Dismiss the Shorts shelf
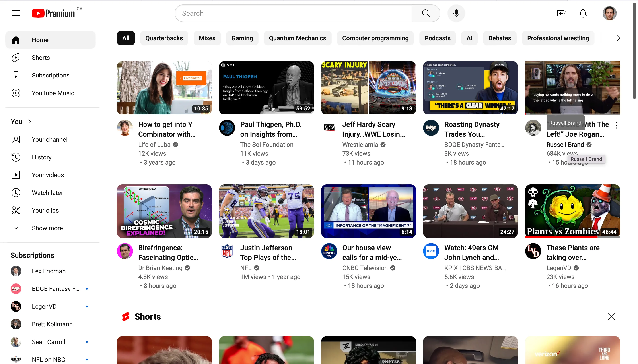This screenshot has height=364, width=638. pyautogui.click(x=611, y=316)
